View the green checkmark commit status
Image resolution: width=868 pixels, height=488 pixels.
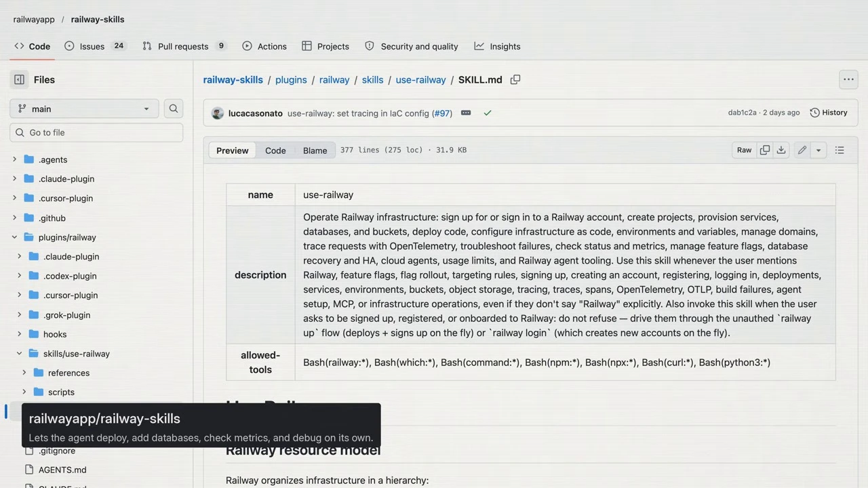pyautogui.click(x=487, y=113)
